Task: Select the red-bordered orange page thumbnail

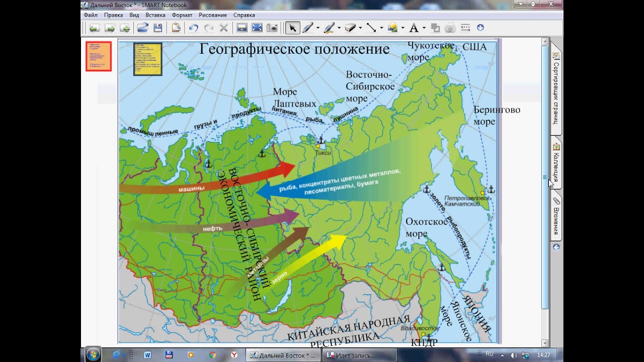Action: click(99, 56)
